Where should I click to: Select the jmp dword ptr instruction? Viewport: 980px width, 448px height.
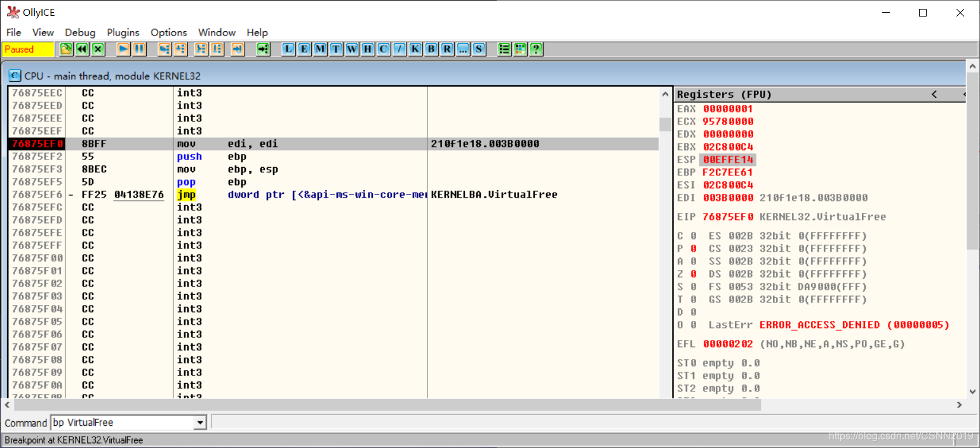click(333, 194)
